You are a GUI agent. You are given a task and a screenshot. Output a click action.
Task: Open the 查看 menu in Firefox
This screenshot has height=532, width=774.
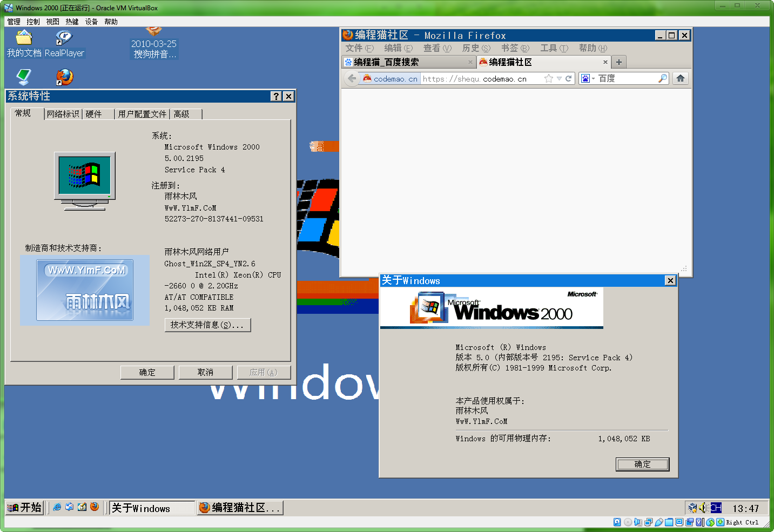(x=438, y=48)
